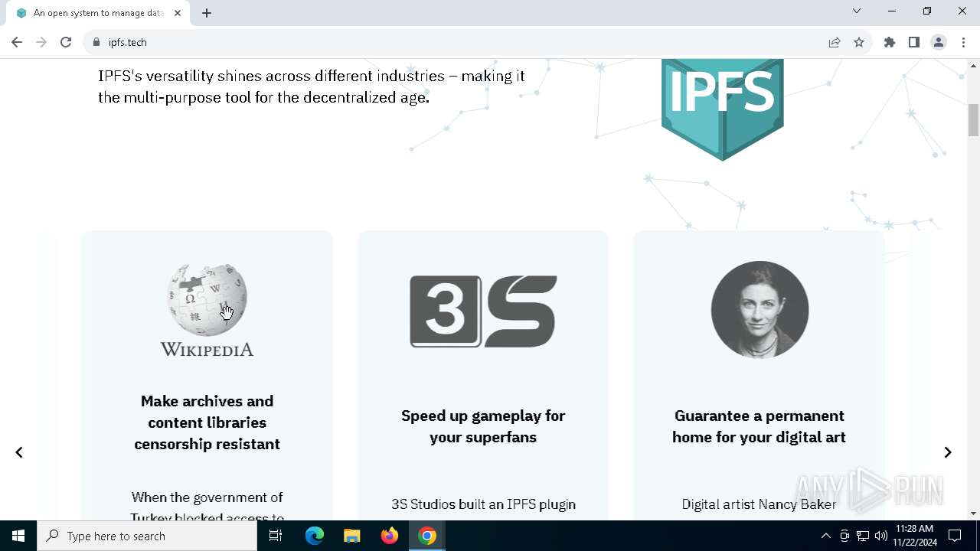Open the taskbar clock showing 11:28 AM
Screen dimensions: 980x551
[914, 536]
